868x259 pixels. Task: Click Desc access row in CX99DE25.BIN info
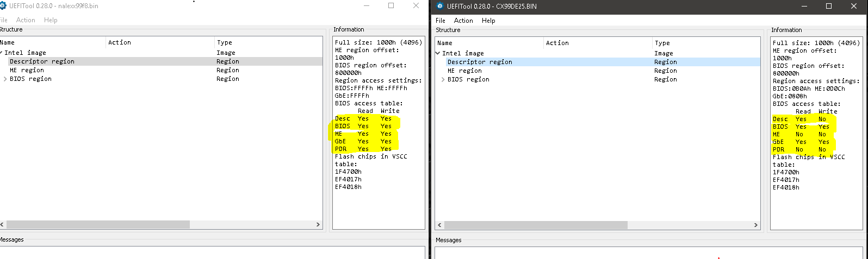coord(799,119)
